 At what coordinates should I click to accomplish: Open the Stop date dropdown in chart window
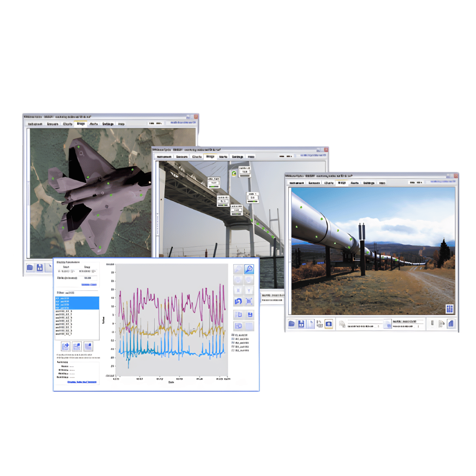click(87, 271)
